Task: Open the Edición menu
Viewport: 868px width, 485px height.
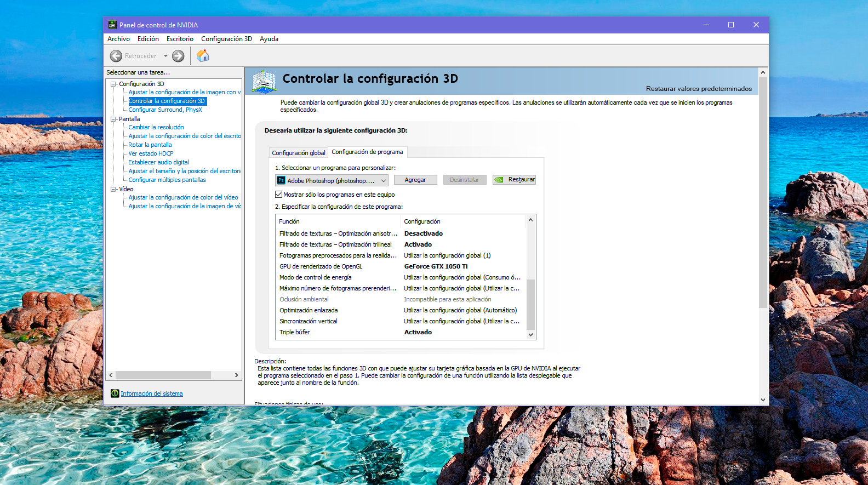Action: (x=148, y=39)
